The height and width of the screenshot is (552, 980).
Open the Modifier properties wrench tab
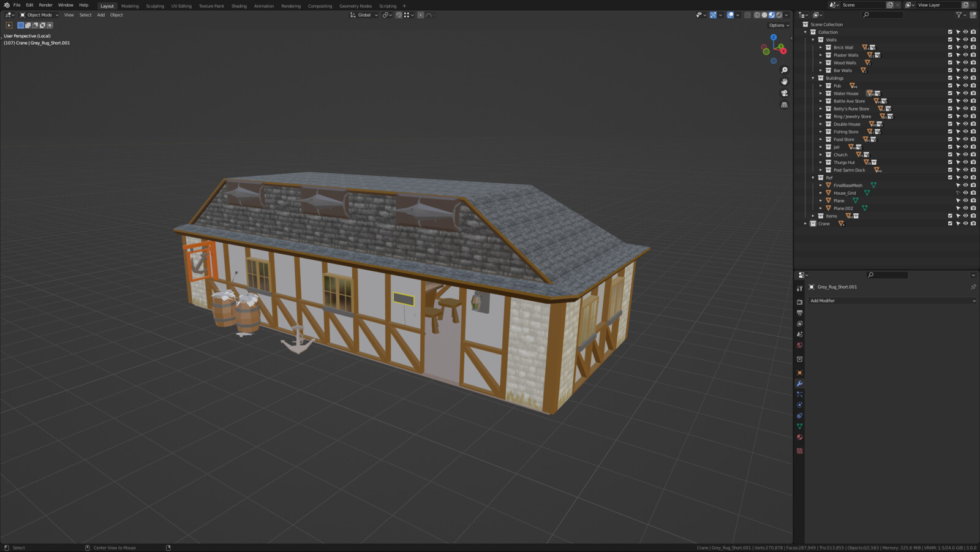[799, 384]
